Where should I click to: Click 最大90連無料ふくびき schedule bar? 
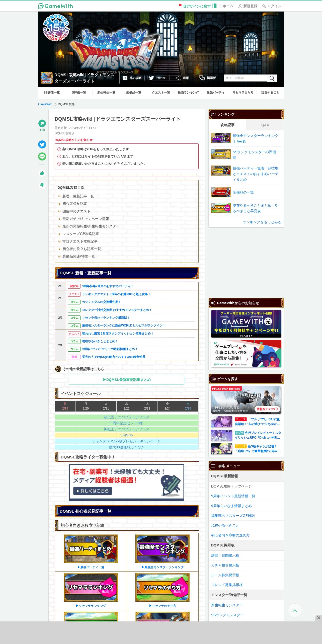[x=127, y=447]
